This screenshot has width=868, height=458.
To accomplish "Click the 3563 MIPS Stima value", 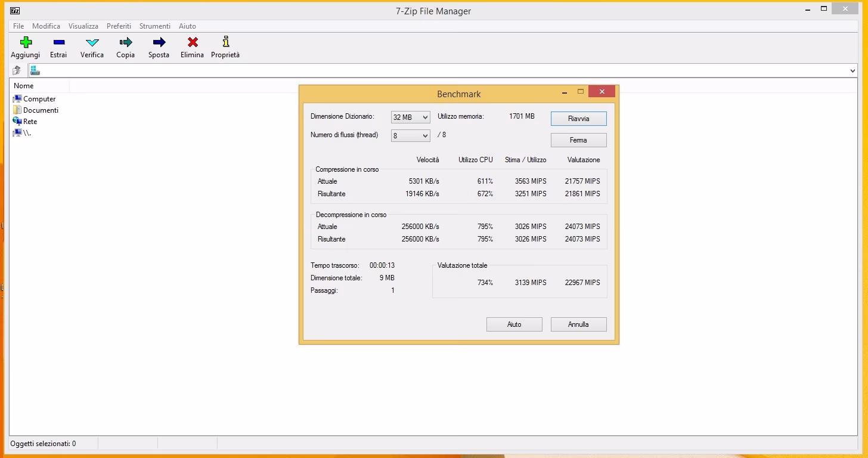I will pos(531,181).
